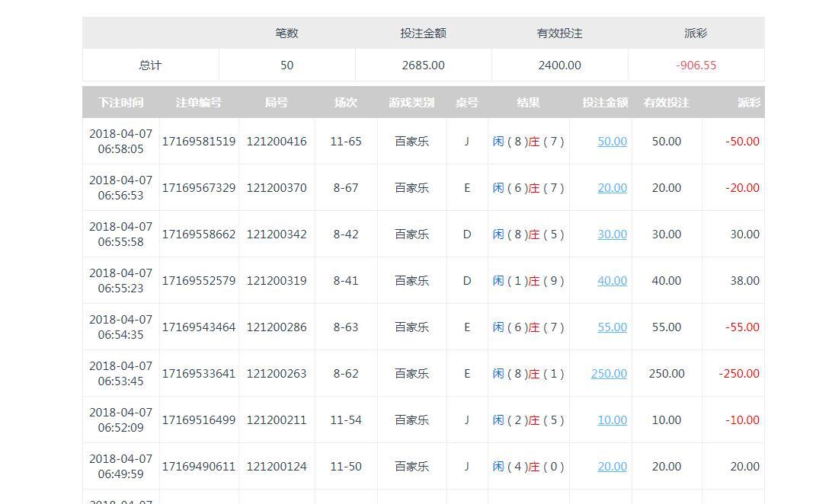Image resolution: width=816 pixels, height=504 pixels.
Task: Click the 游戏类别 column header
Action: (411, 103)
